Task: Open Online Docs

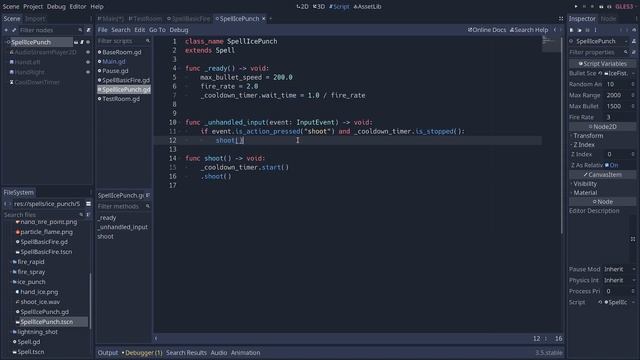Action: coord(487,30)
